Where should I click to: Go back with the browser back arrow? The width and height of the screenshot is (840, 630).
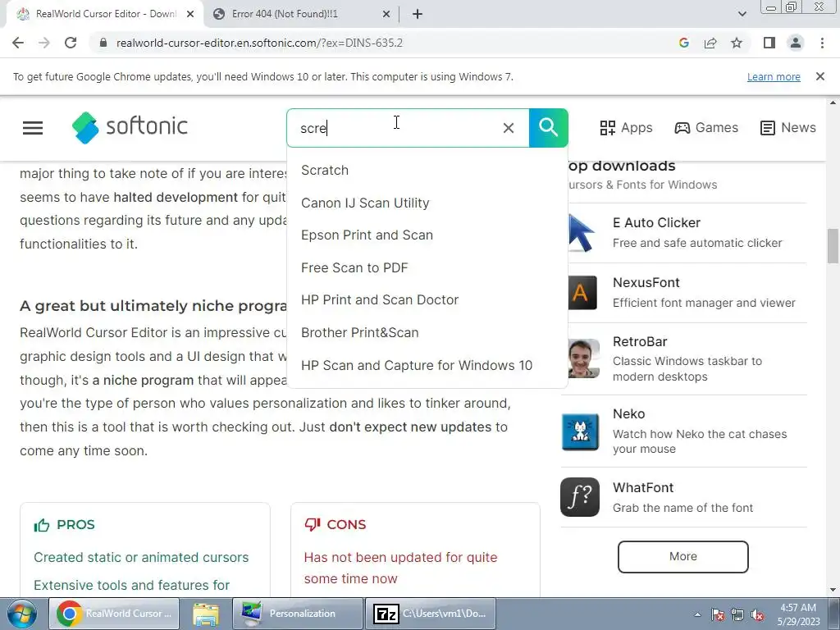click(x=18, y=43)
